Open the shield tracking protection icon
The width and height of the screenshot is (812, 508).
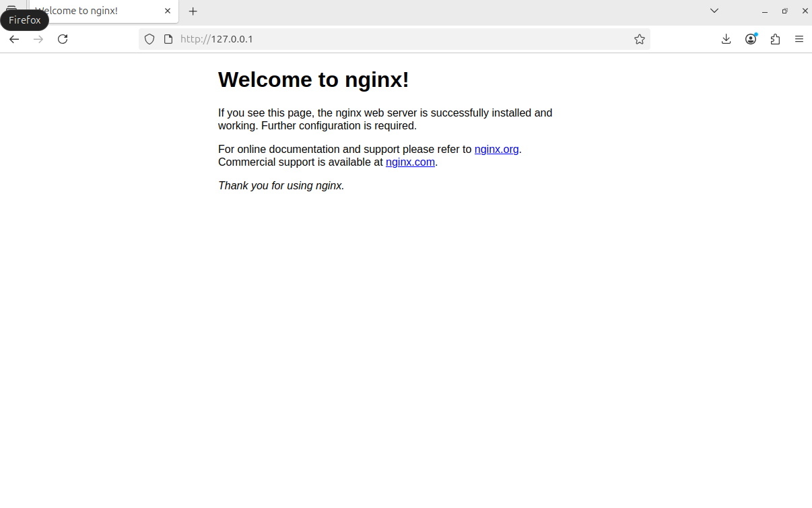pyautogui.click(x=149, y=39)
